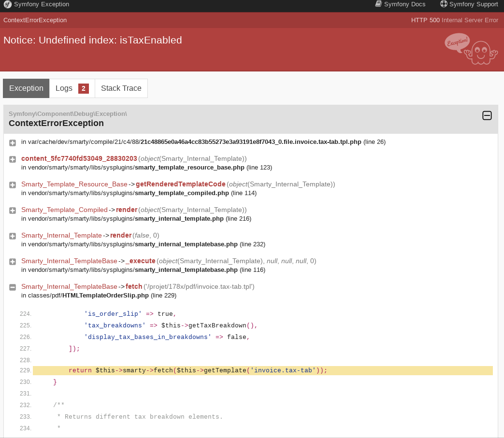Open Symfony Docs link
Viewport: 504px width, 438px height.
pyautogui.click(x=400, y=4)
